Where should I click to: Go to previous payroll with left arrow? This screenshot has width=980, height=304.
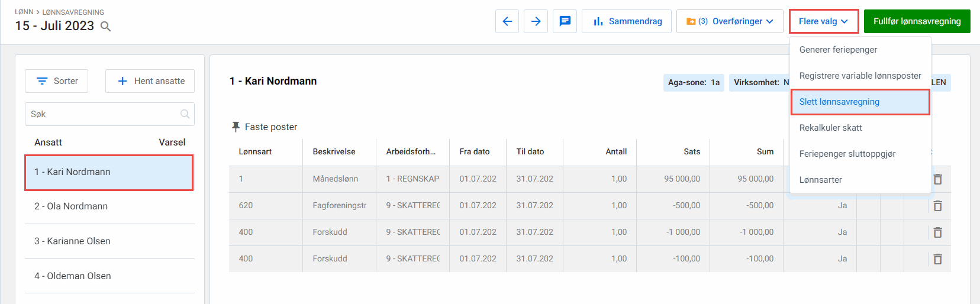point(507,21)
